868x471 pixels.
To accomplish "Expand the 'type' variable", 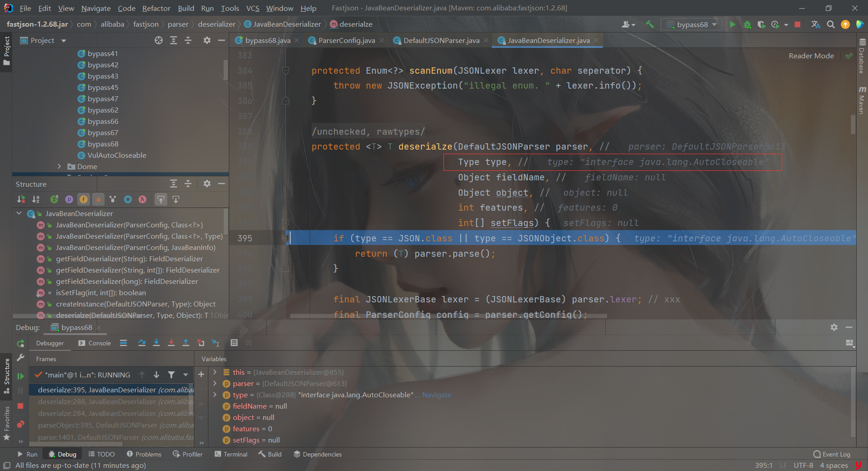I will pos(215,395).
